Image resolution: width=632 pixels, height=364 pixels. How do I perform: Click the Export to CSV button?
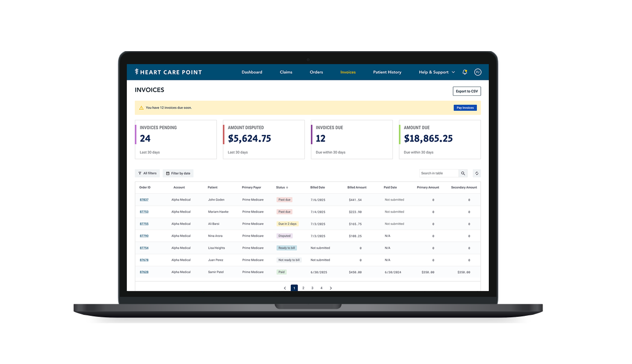pos(466,91)
